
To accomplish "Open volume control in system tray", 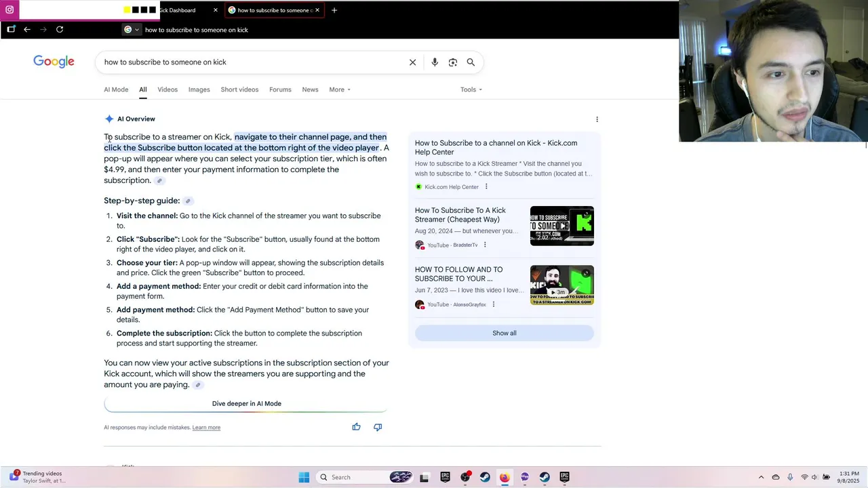I will point(814,477).
